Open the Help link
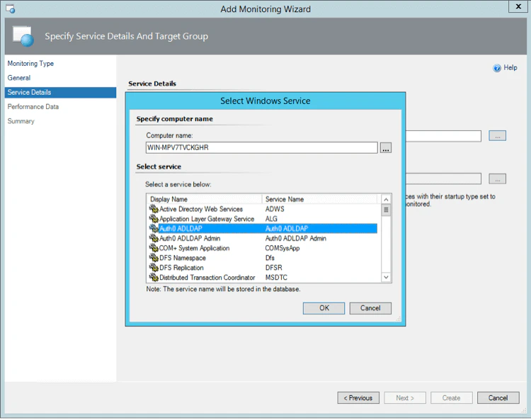The image size is (531, 420). [x=510, y=68]
